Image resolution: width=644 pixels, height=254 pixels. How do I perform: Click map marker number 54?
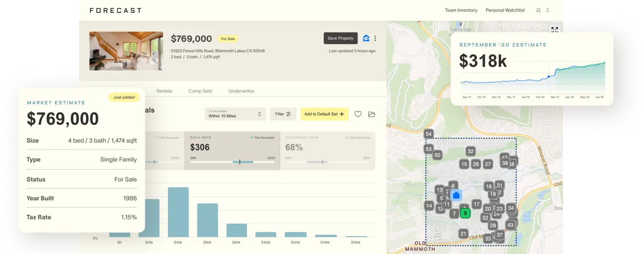[429, 134]
